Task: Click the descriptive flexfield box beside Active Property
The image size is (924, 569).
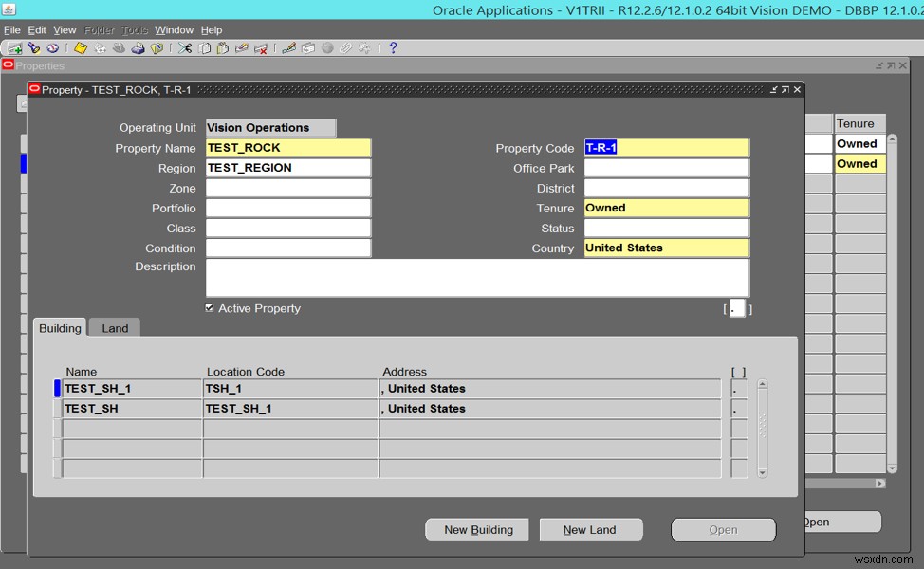Action: click(737, 307)
